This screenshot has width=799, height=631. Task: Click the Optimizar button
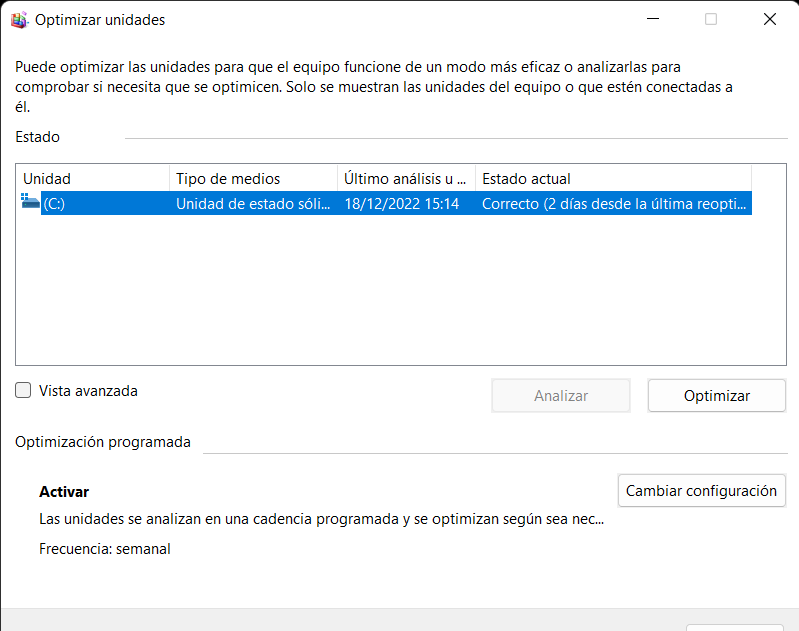[x=716, y=396]
